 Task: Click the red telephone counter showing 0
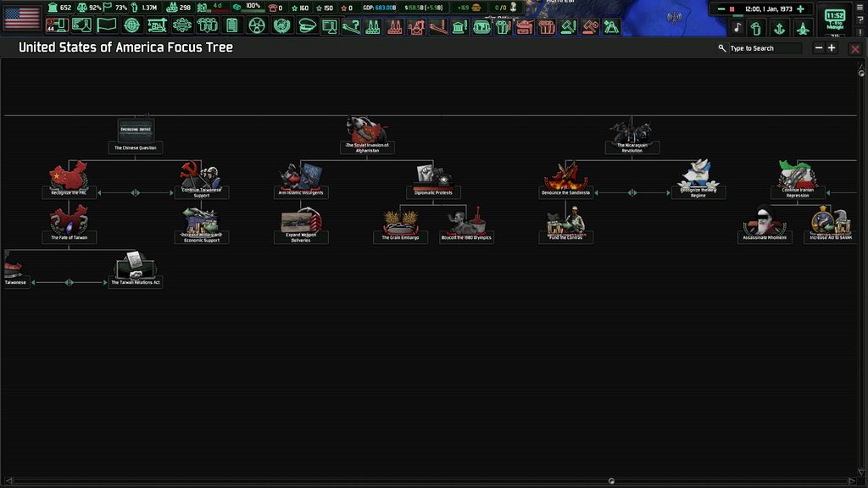pyautogui.click(x=275, y=8)
